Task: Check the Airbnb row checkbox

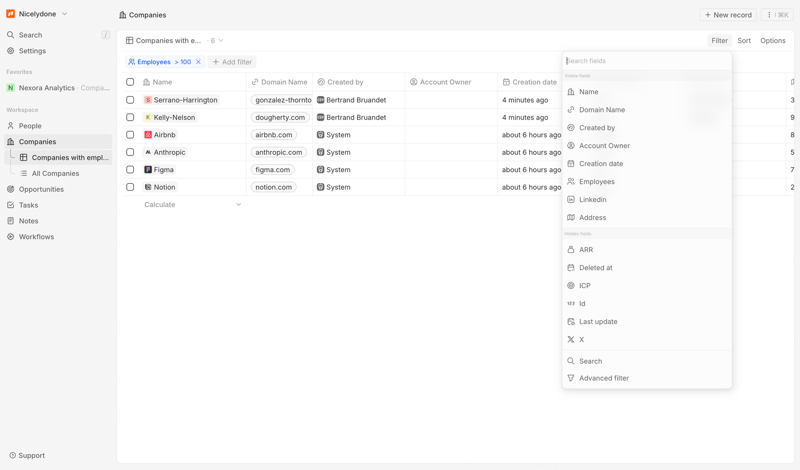Action: (130, 135)
